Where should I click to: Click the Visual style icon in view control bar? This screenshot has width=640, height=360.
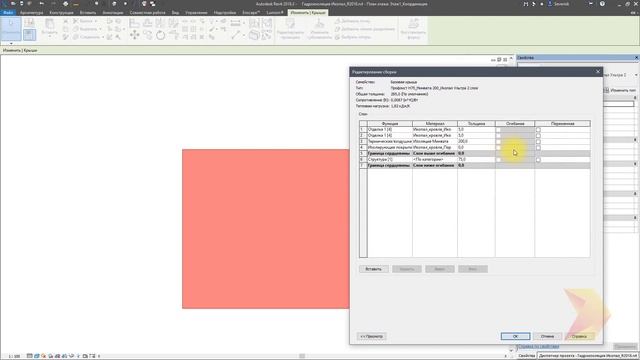tap(37, 356)
